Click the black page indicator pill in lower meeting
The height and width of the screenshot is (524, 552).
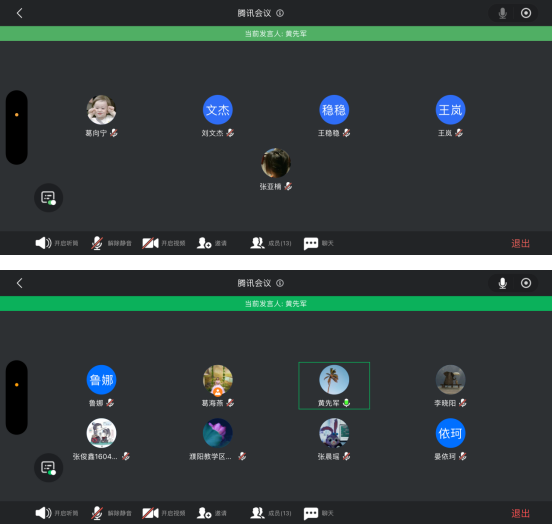pos(17,397)
